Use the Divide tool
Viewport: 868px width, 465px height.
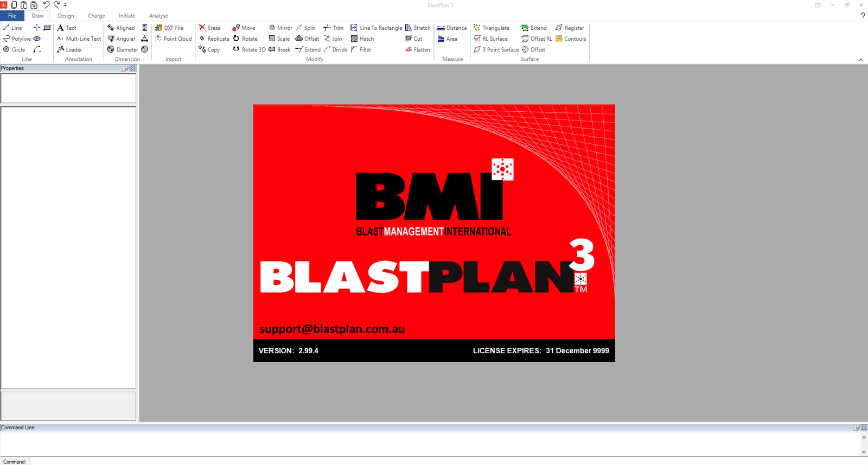(336, 49)
